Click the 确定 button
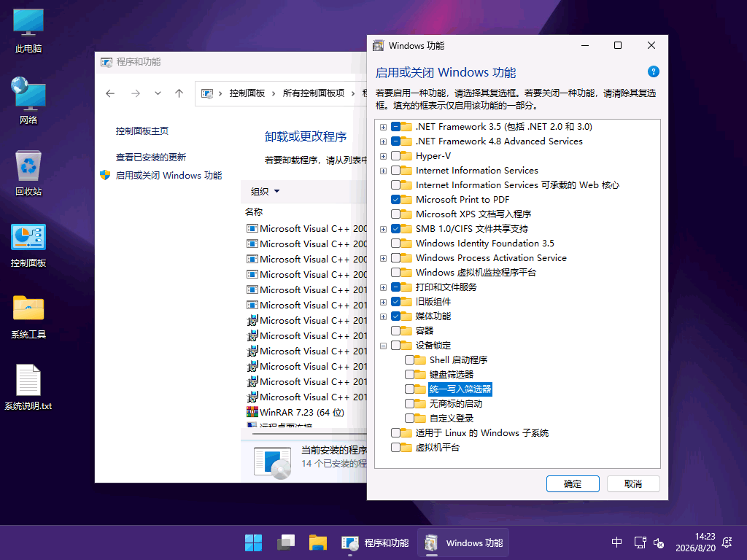 (x=573, y=484)
